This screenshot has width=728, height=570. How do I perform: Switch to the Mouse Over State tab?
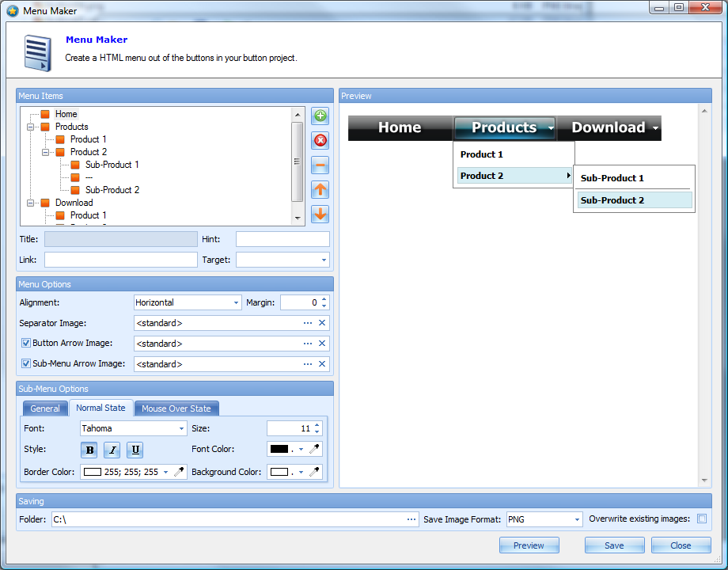(x=176, y=408)
